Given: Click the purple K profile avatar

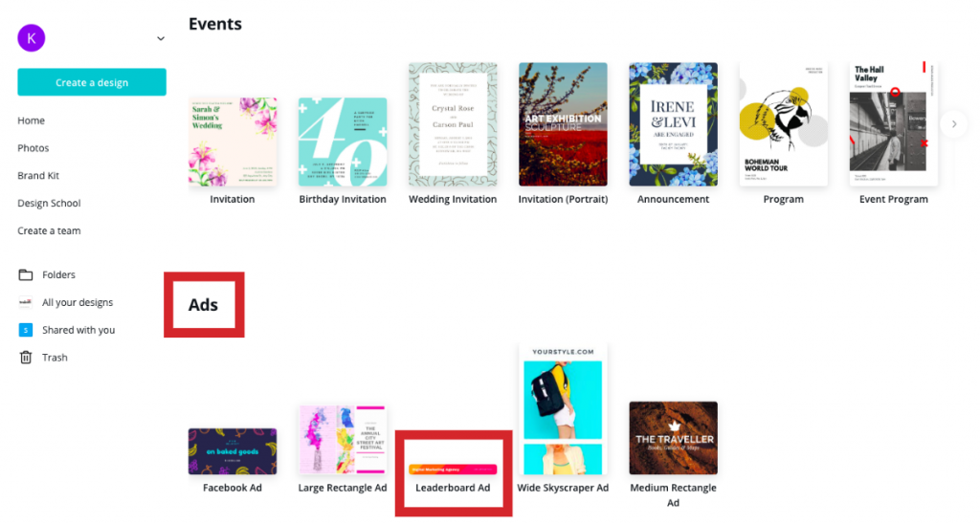Looking at the screenshot, I should pos(32,38).
